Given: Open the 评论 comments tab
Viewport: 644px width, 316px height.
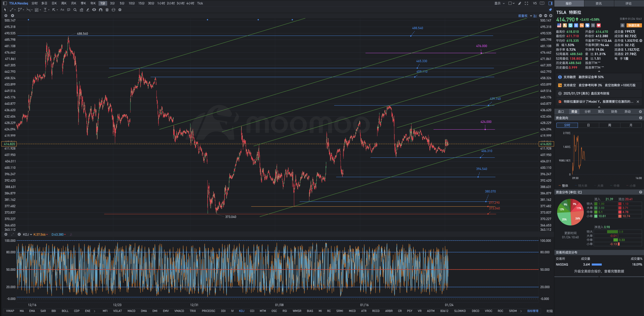Looking at the screenshot, I should pyautogui.click(x=629, y=3).
